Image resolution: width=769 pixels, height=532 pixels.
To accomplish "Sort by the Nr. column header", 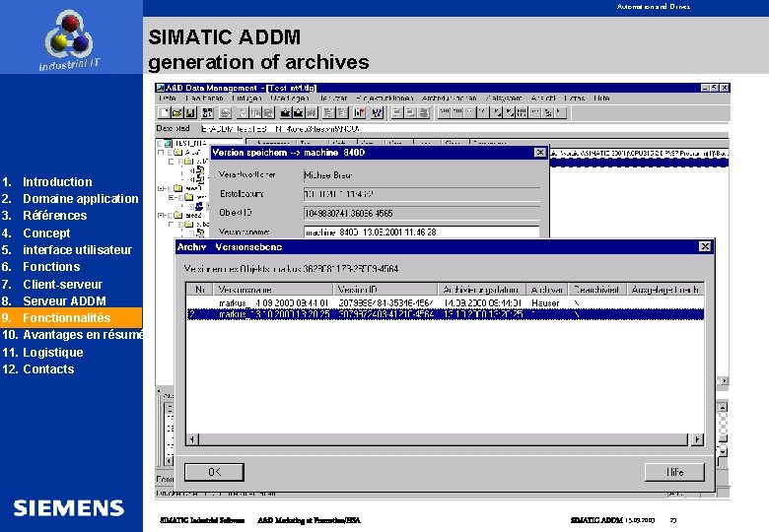I will click(x=199, y=290).
